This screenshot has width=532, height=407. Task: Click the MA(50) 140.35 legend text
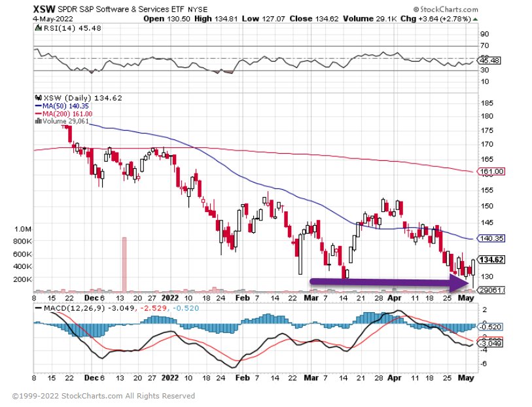(x=65, y=106)
